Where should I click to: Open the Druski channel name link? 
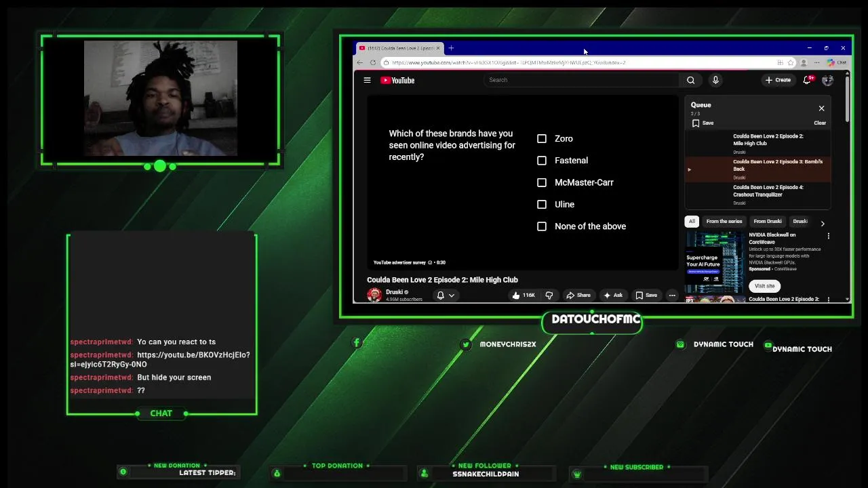click(x=394, y=292)
